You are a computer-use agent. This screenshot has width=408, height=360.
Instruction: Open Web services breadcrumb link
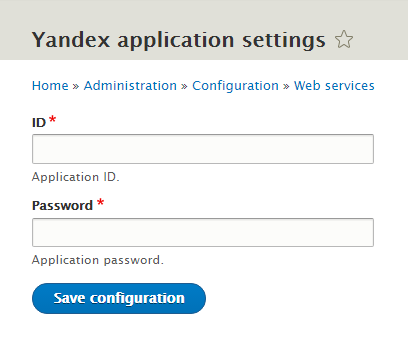tap(334, 86)
